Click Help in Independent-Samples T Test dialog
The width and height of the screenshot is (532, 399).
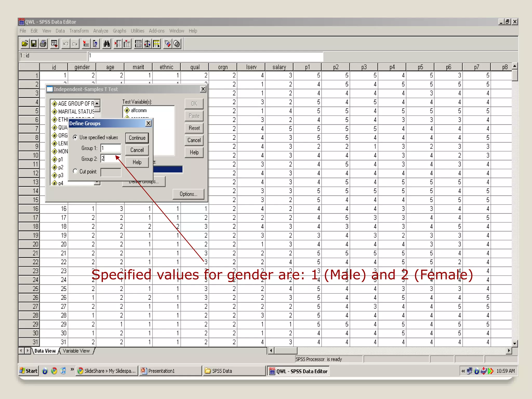194,152
